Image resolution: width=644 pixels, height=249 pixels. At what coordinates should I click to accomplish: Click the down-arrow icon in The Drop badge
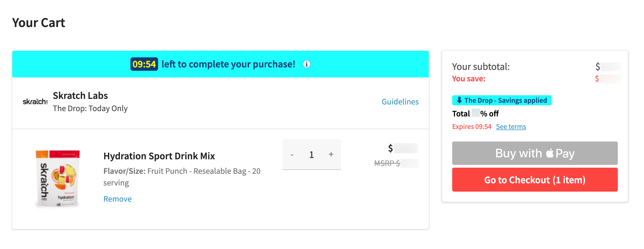pyautogui.click(x=459, y=100)
